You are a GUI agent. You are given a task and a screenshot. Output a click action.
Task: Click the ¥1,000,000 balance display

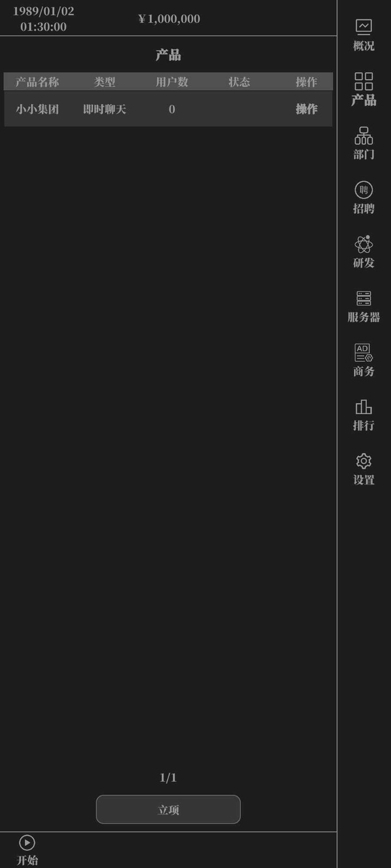pos(169,19)
